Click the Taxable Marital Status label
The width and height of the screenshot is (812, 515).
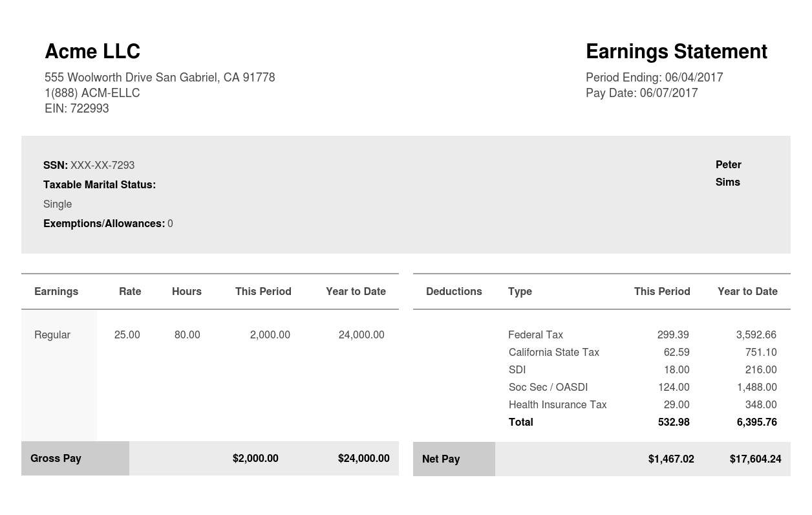click(99, 185)
